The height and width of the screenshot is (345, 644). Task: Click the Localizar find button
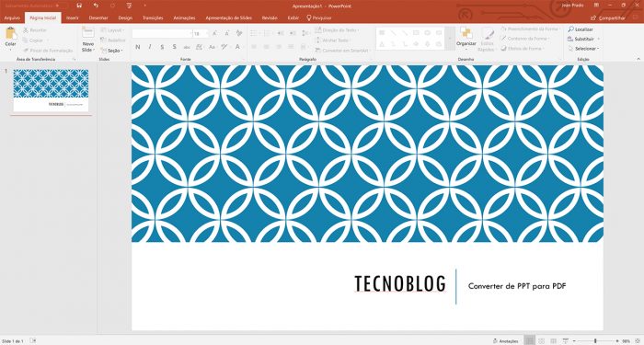pyautogui.click(x=581, y=29)
